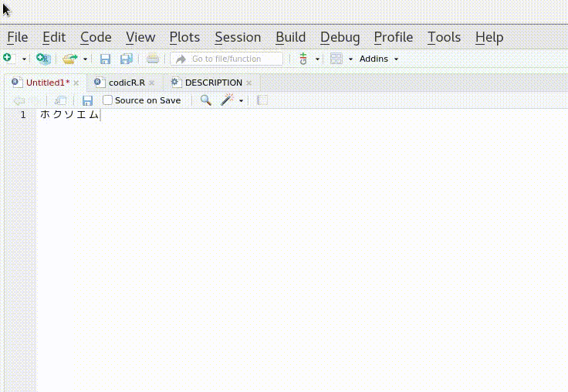Open the Addins dropdown
The image size is (568, 392).
379,59
